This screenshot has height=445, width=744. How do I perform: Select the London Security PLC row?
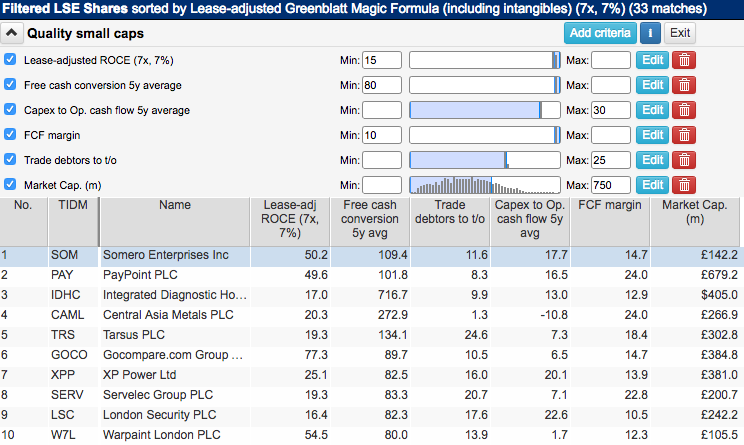(370, 415)
